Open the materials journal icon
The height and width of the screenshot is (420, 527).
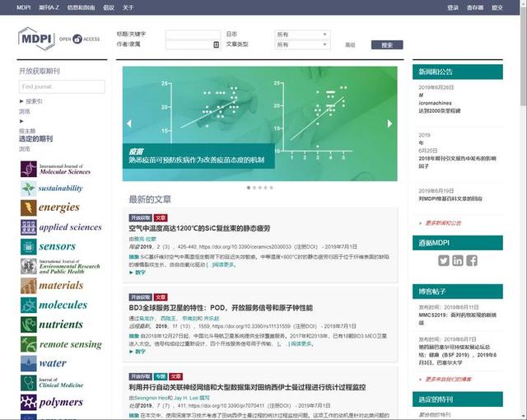[29, 286]
